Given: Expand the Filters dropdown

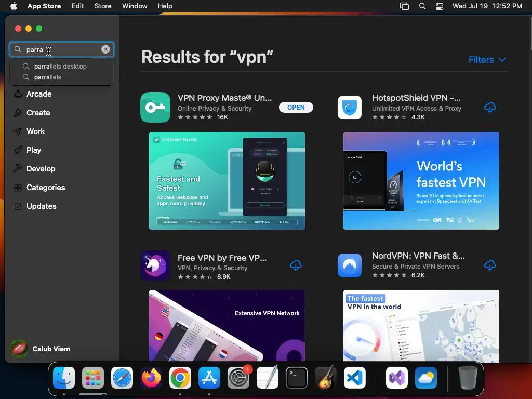Looking at the screenshot, I should (487, 60).
